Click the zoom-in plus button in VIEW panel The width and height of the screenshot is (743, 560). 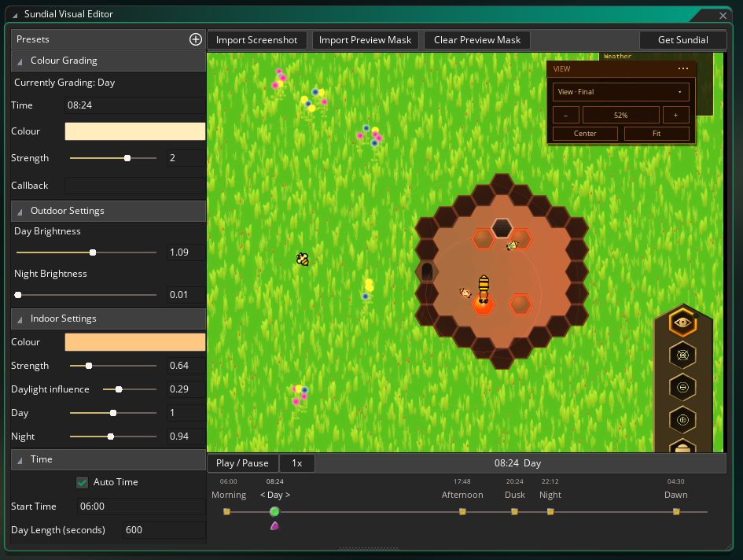point(675,115)
